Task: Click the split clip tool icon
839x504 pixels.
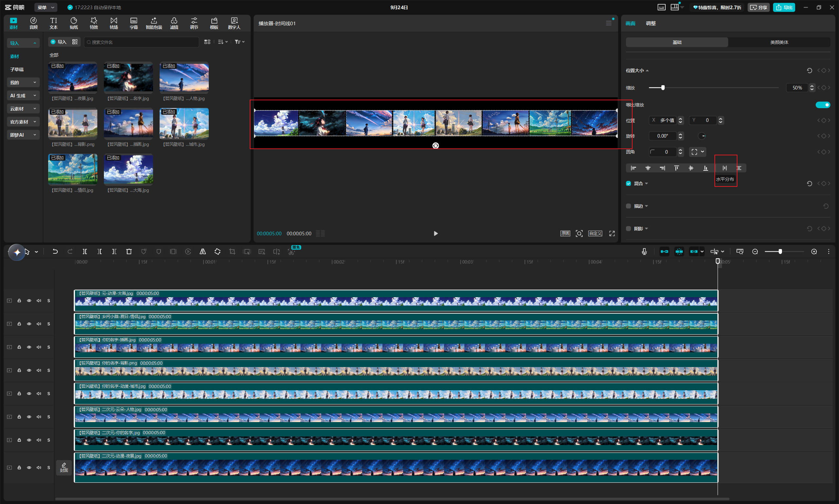Action: [85, 252]
